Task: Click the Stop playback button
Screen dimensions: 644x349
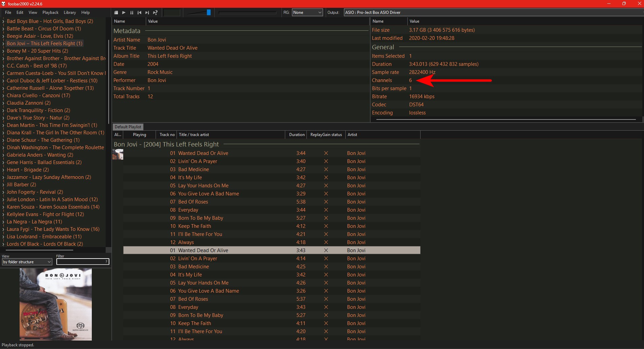Action: 116,12
